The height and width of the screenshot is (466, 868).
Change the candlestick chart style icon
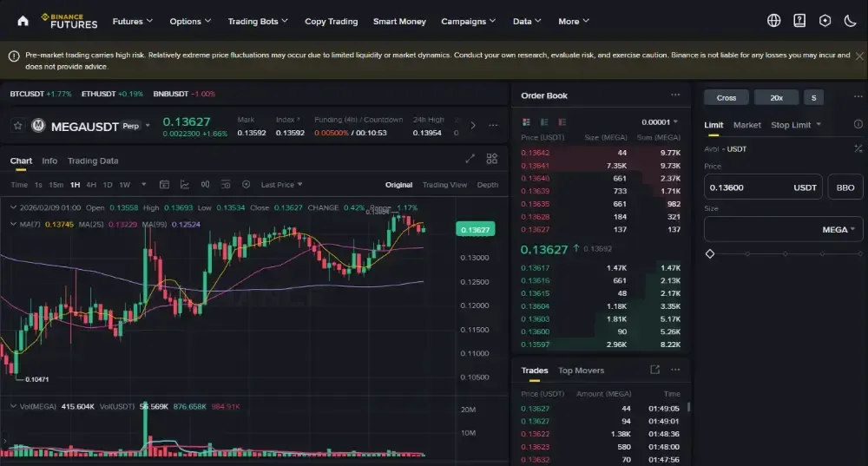click(206, 184)
